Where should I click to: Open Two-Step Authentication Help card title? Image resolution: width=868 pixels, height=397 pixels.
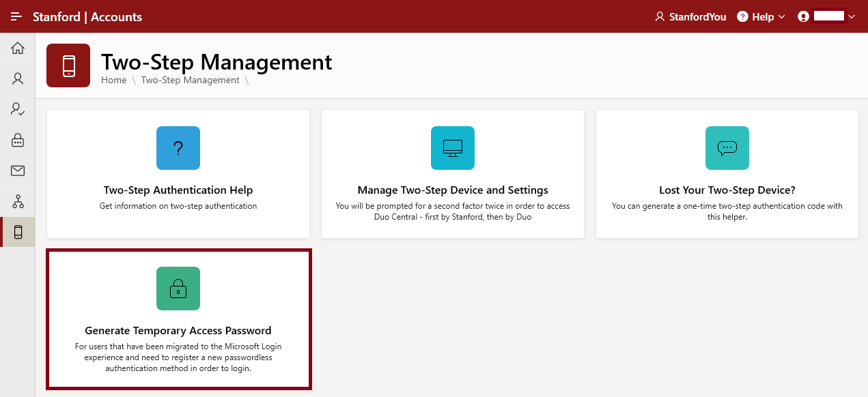pos(178,190)
